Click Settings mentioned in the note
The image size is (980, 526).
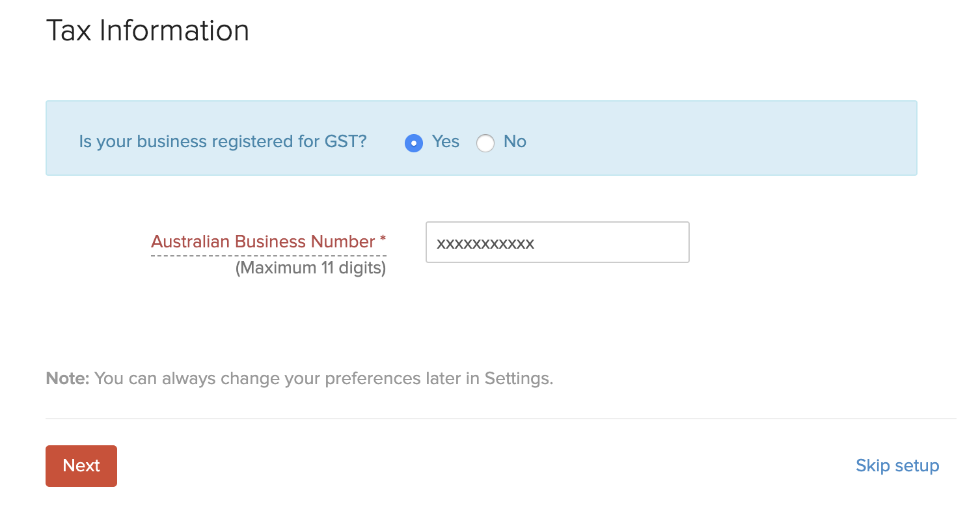(x=518, y=378)
